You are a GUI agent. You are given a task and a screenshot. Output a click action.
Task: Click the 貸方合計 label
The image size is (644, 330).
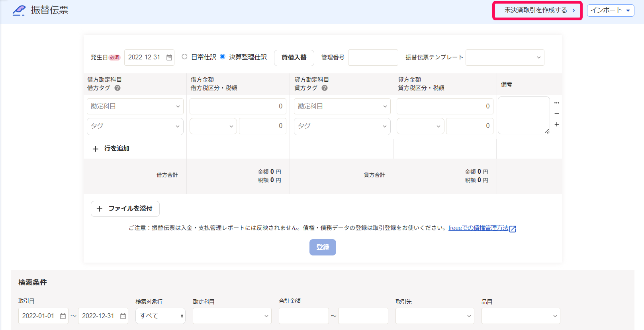point(374,175)
